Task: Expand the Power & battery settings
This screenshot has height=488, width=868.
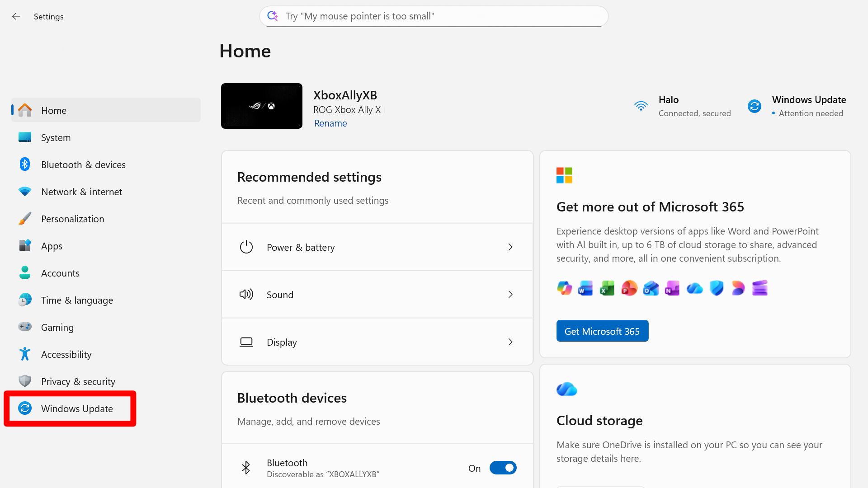Action: pos(510,247)
